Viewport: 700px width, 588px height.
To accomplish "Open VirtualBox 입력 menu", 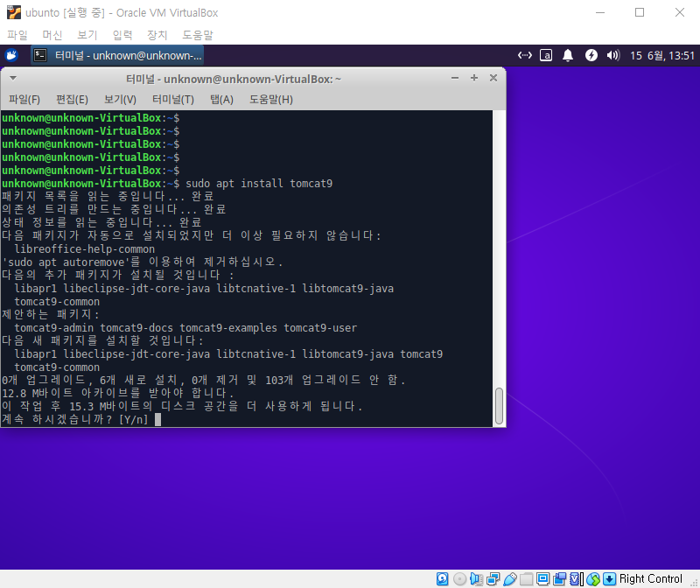I will tap(122, 35).
